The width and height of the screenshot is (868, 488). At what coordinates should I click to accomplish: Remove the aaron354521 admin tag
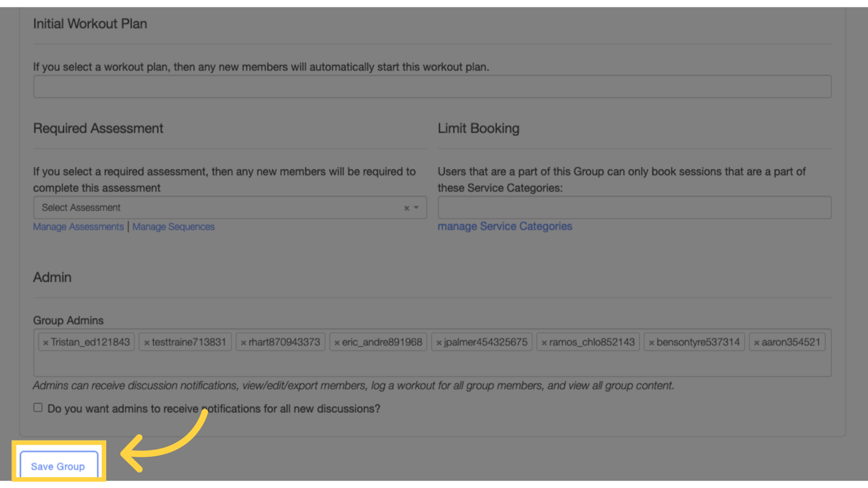[x=756, y=341]
